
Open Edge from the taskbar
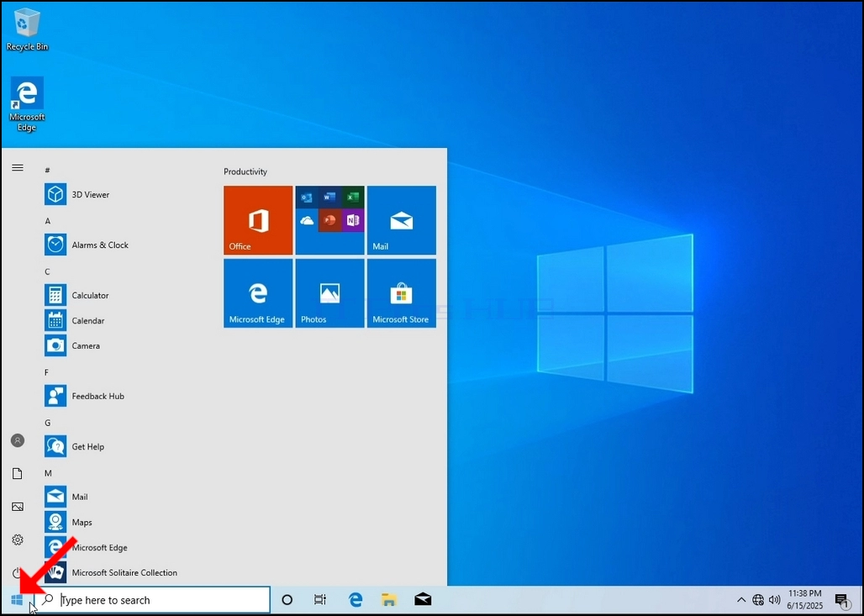pos(356,600)
